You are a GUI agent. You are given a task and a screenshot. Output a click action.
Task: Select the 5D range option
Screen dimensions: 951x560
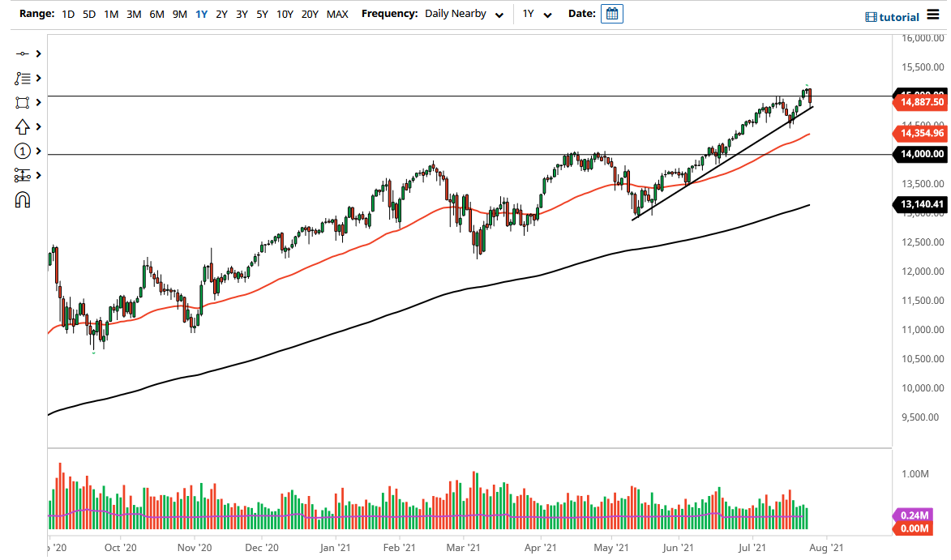[88, 13]
